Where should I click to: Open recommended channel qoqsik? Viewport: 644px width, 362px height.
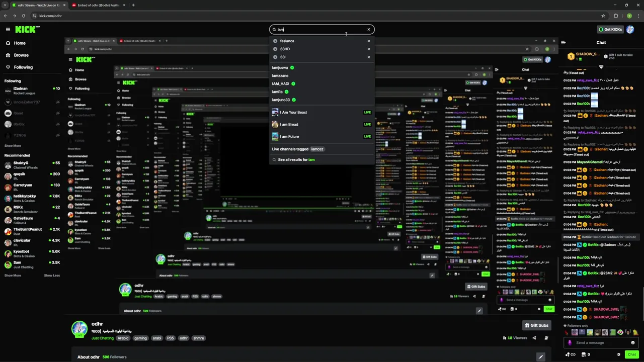[32, 176]
